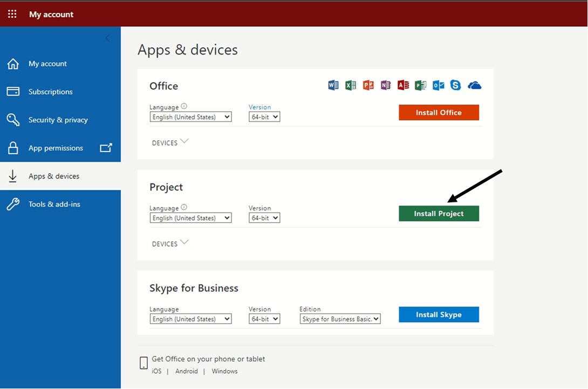Open Subscriptions in the sidebar
The height and width of the screenshot is (389, 588).
[60, 92]
